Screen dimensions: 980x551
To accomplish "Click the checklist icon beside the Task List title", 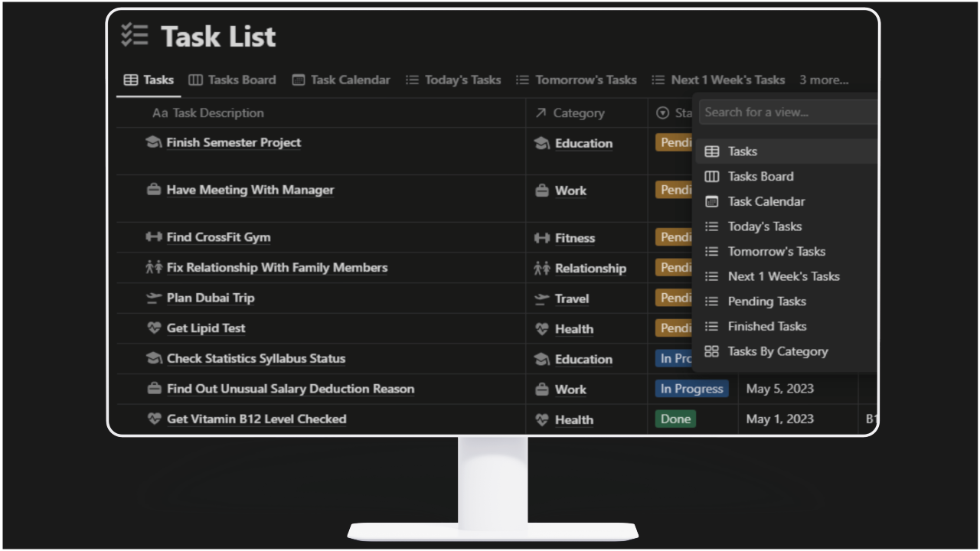I will [135, 35].
